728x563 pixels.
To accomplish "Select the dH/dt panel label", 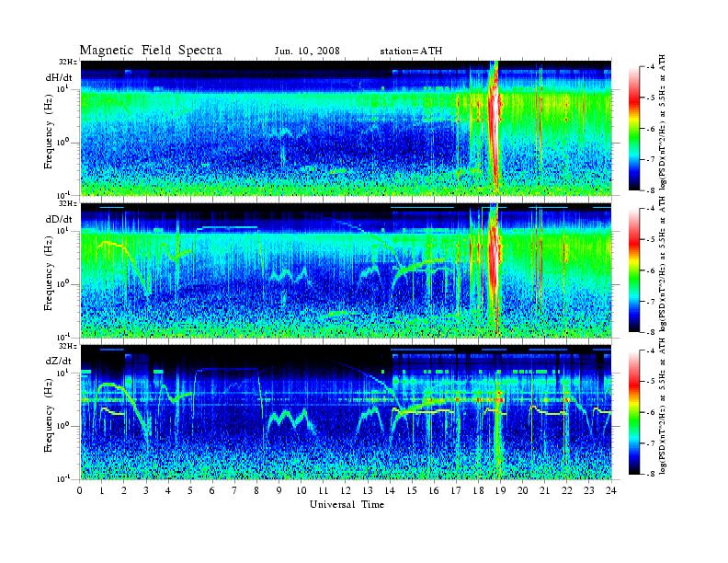I will coord(59,77).
